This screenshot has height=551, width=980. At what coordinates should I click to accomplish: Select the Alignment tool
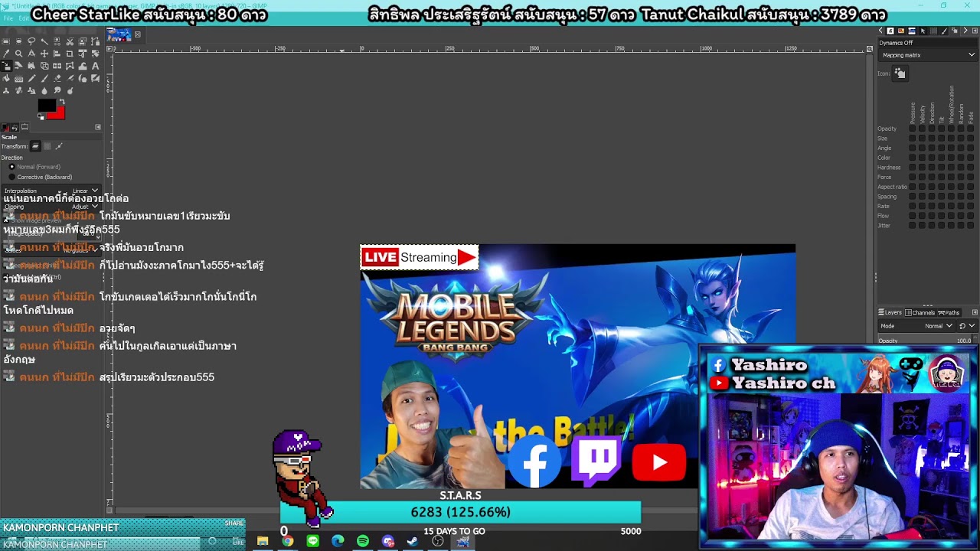57,54
